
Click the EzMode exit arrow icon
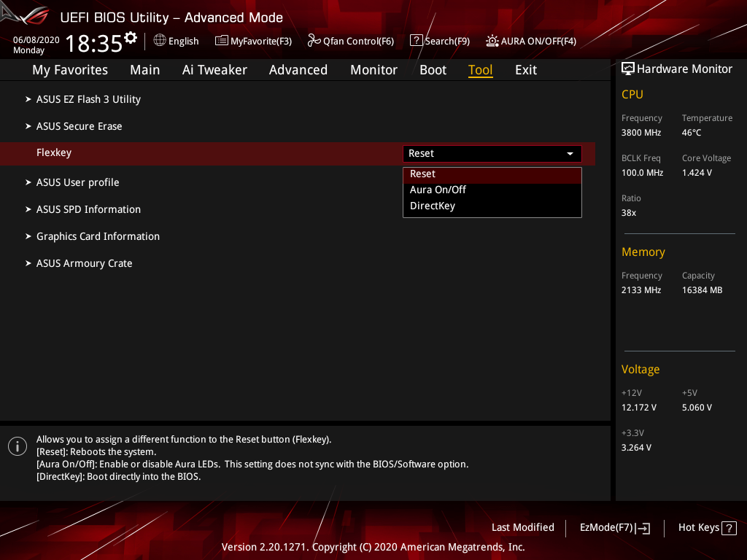pos(643,528)
